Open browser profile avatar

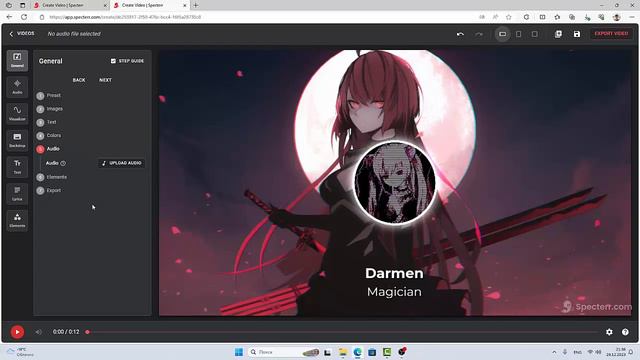tap(617, 17)
